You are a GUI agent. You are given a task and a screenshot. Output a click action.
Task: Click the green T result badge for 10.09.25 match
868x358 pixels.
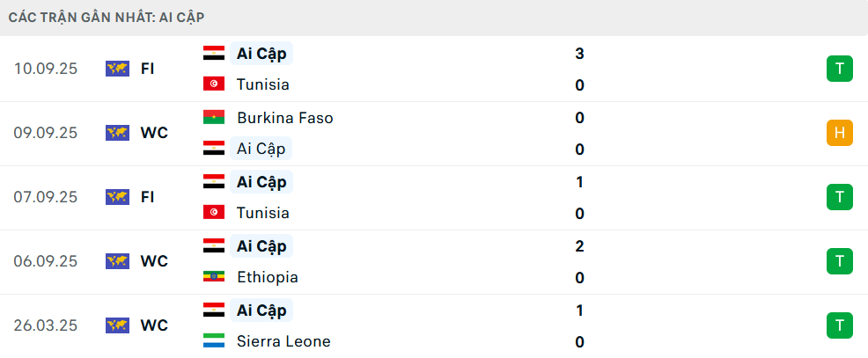coord(839,69)
